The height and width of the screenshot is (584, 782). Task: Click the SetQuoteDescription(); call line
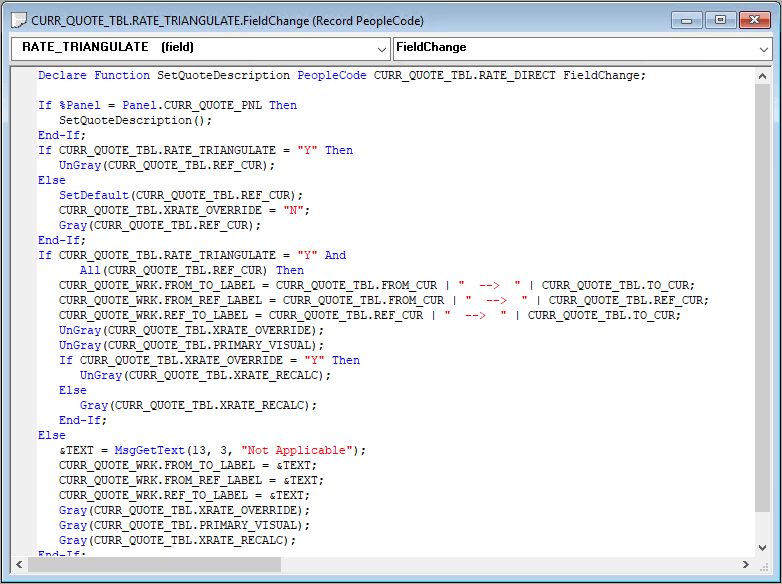tap(135, 120)
